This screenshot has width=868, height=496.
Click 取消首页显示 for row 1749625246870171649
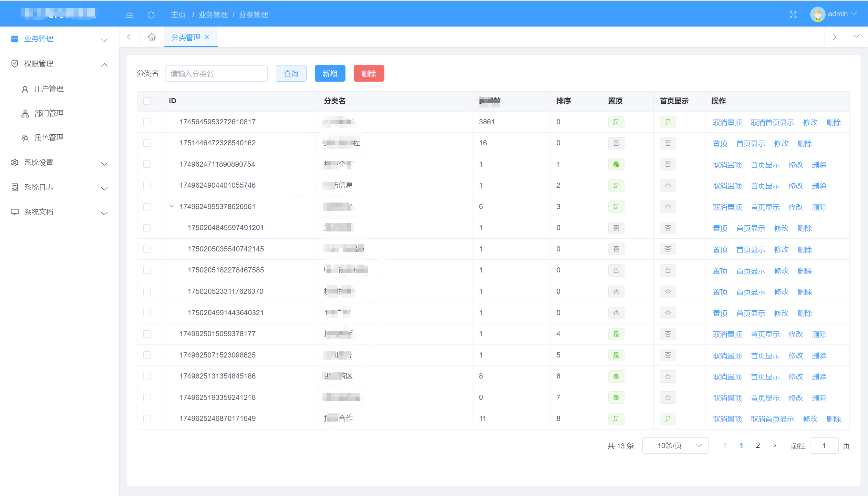(772, 419)
